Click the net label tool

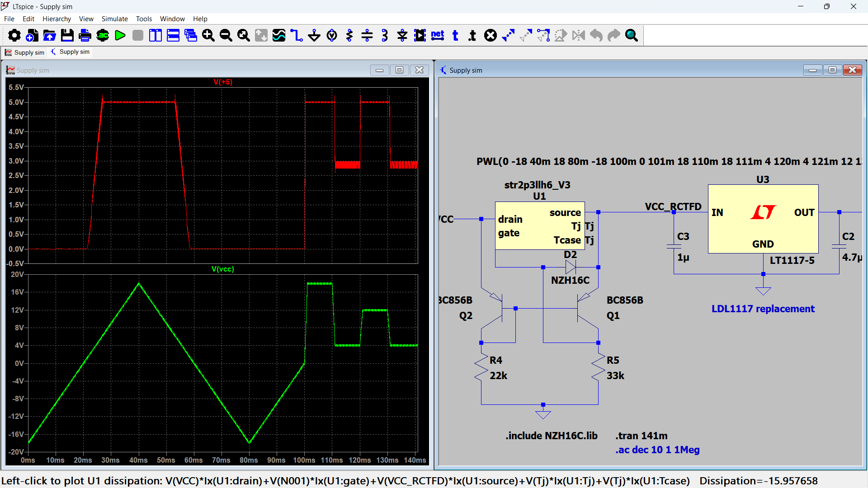[x=438, y=35]
